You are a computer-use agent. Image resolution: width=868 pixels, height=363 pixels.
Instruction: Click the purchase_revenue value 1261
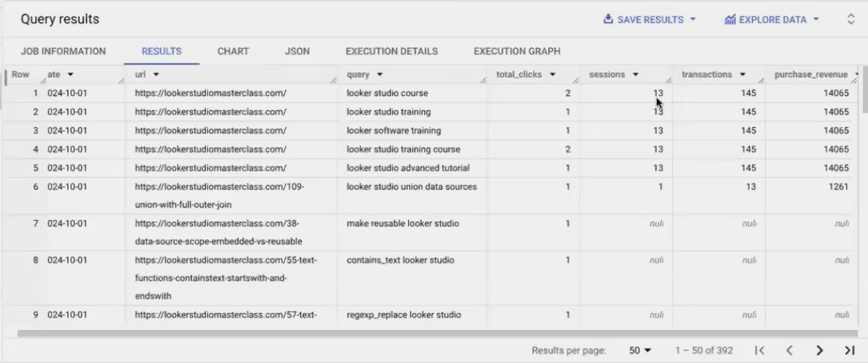[839, 187]
